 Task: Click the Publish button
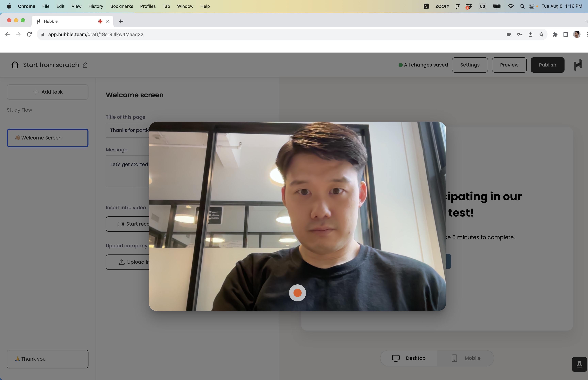click(x=547, y=65)
